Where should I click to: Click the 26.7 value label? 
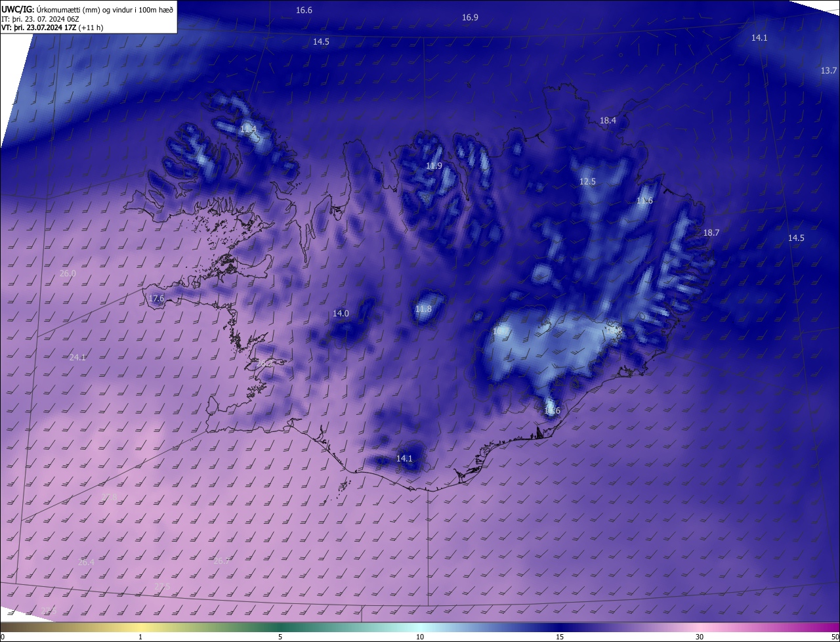tap(222, 561)
